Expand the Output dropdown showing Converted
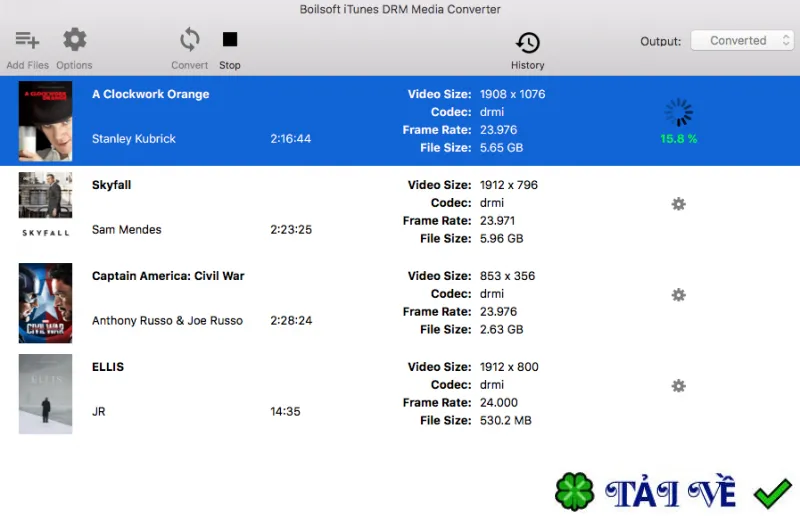 [742, 40]
